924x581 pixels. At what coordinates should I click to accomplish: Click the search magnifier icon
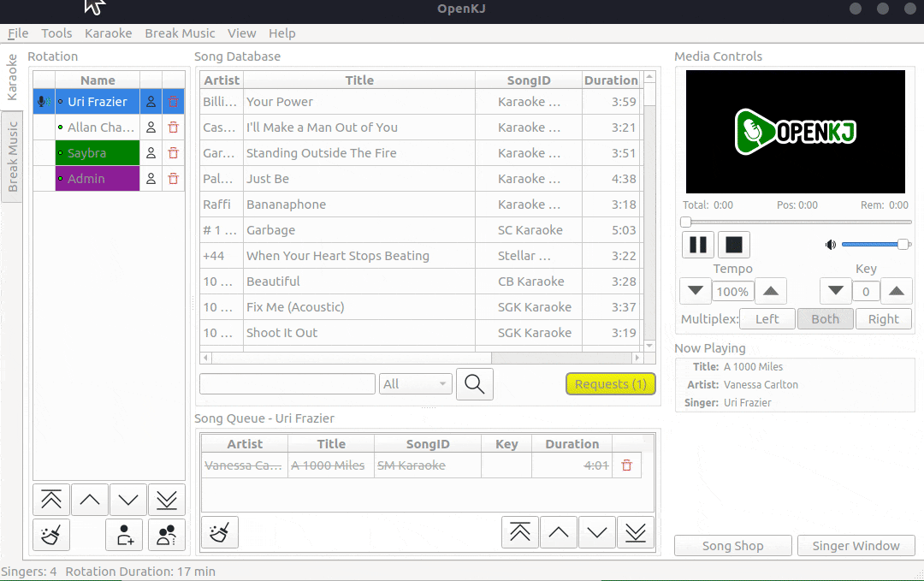click(475, 384)
